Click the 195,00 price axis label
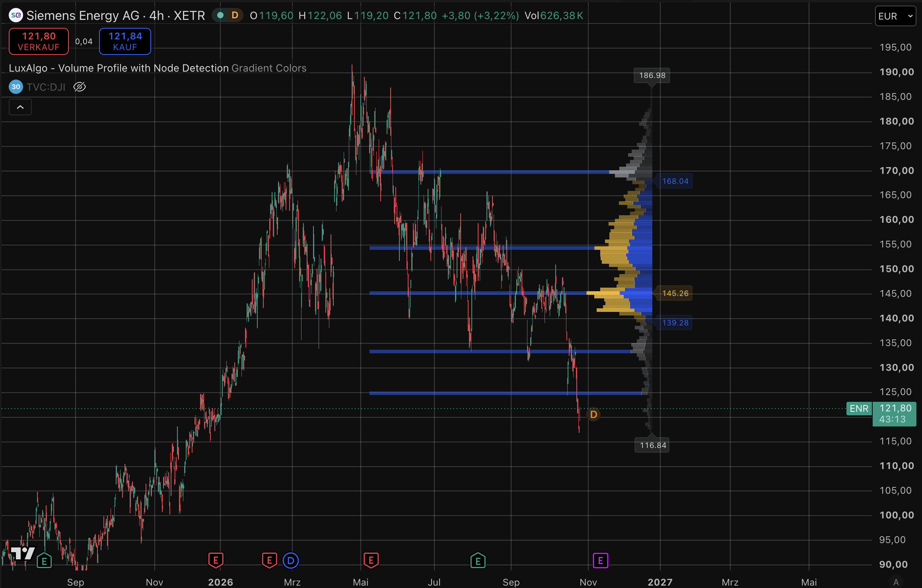922x588 pixels. (x=895, y=47)
